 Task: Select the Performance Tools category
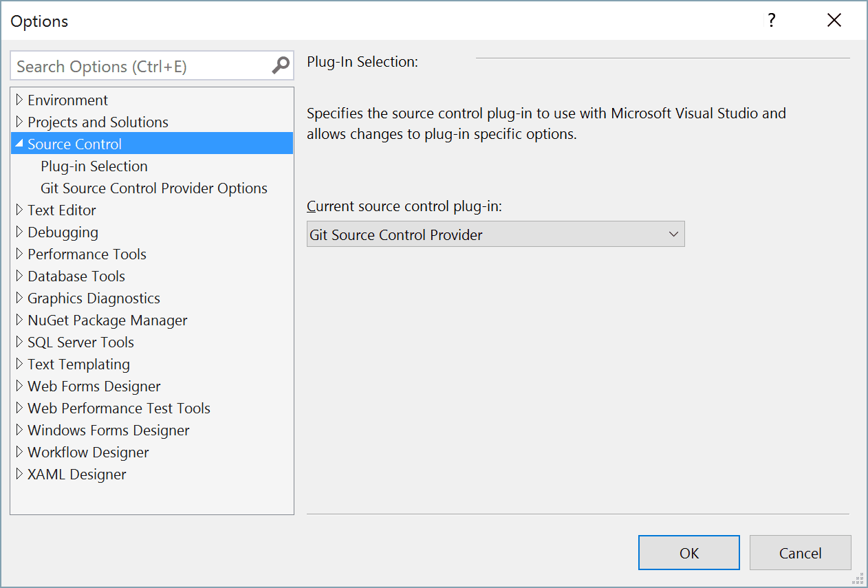[x=87, y=254]
